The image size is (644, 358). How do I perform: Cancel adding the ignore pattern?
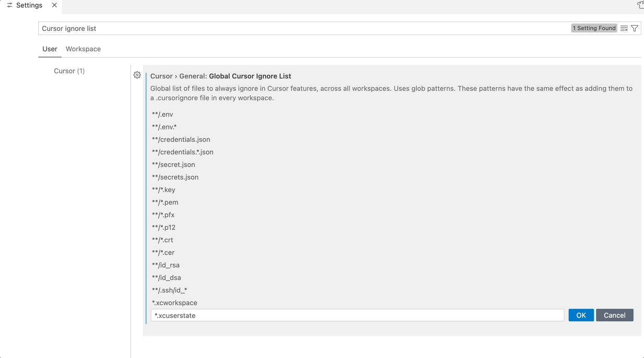coord(615,315)
